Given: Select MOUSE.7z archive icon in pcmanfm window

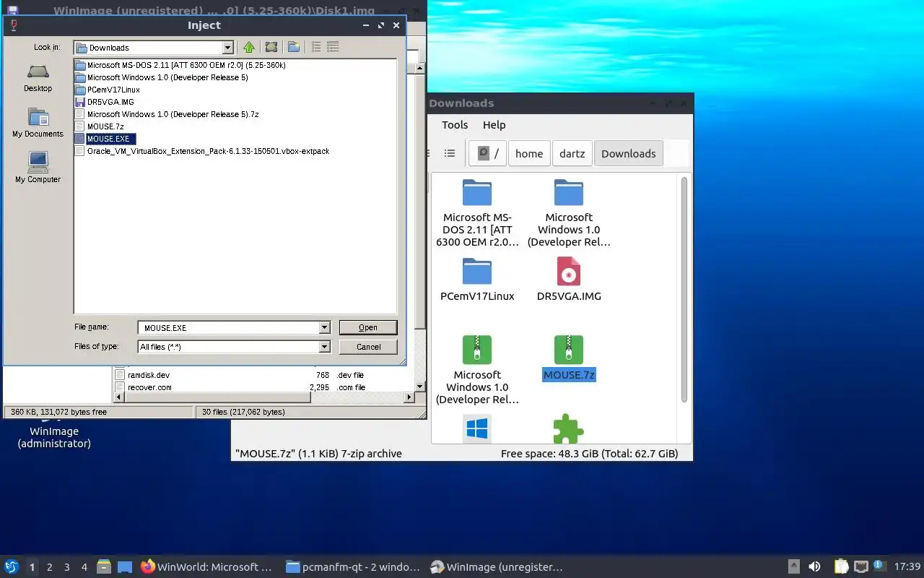Looking at the screenshot, I should pyautogui.click(x=569, y=350).
